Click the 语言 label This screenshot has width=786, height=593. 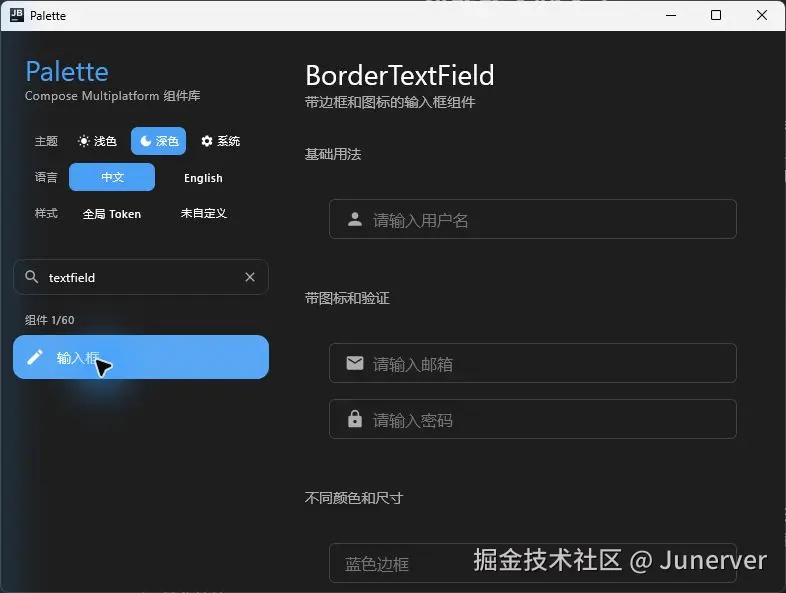46,177
